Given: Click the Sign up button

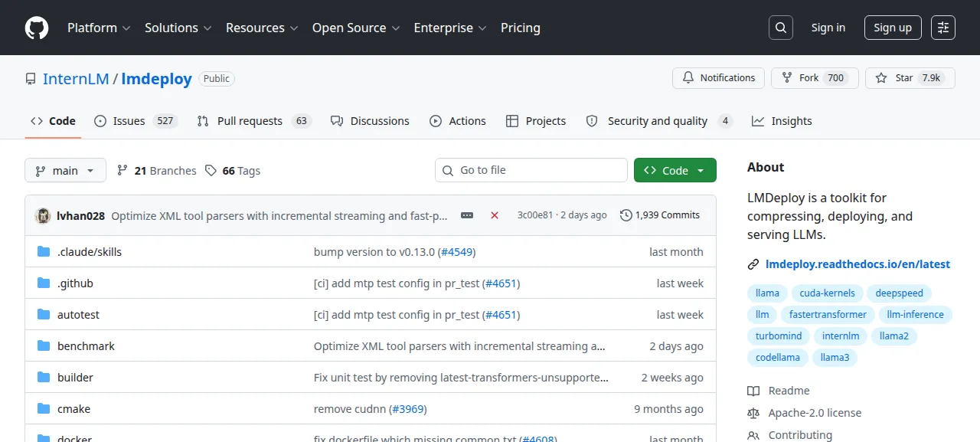Looking at the screenshot, I should click(893, 28).
